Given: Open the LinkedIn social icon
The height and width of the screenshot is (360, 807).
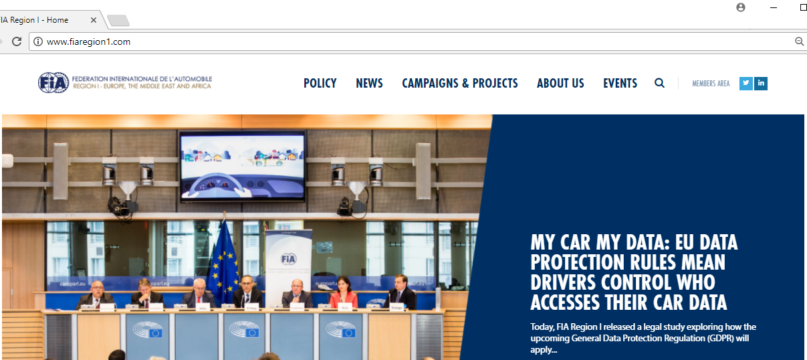Looking at the screenshot, I should pyautogui.click(x=761, y=83).
